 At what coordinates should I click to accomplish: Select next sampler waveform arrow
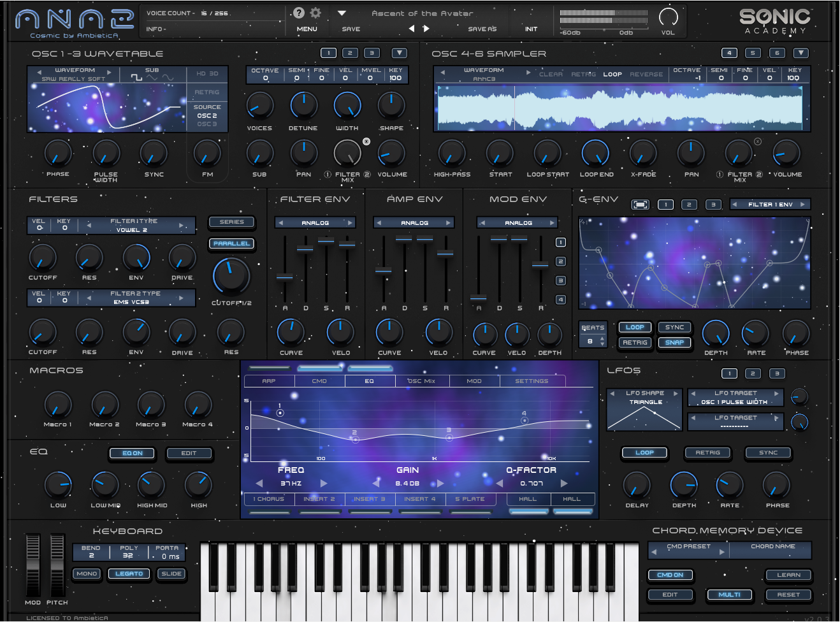[528, 73]
